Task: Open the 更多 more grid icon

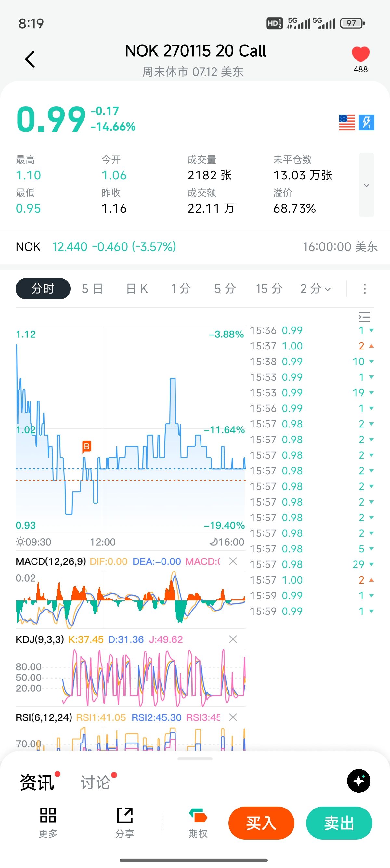Action: click(48, 822)
